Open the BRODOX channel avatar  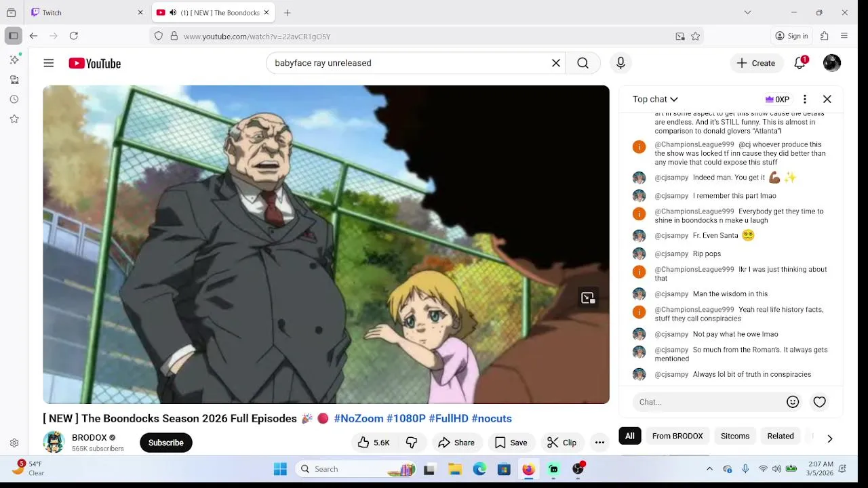coord(54,443)
